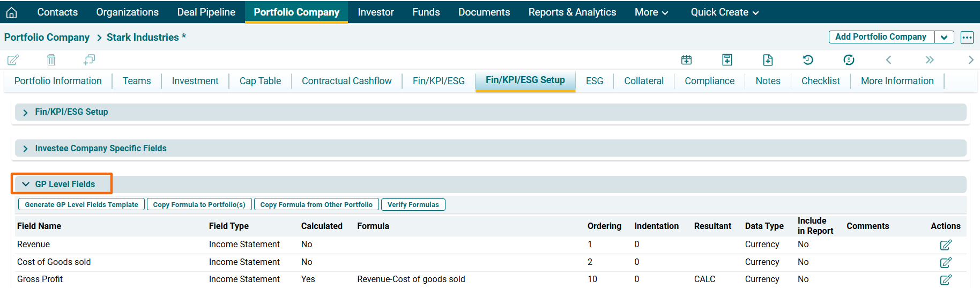Expand the Investee Company Specific Fields section
This screenshot has height=288, width=980.
click(26, 149)
